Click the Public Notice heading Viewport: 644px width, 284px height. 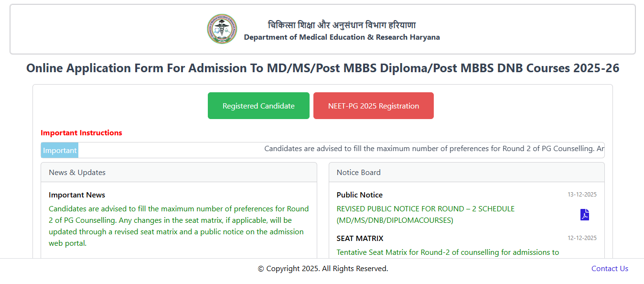[359, 195]
